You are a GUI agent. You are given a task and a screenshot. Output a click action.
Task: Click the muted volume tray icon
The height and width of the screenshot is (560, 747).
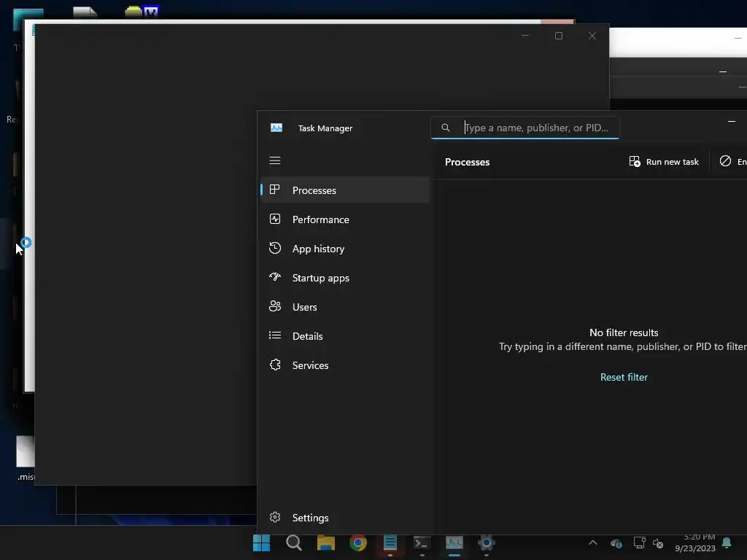(x=658, y=542)
